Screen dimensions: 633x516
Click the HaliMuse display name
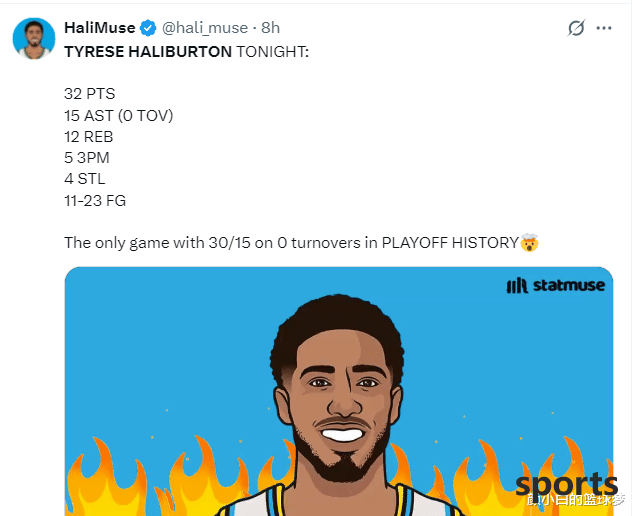pos(100,28)
